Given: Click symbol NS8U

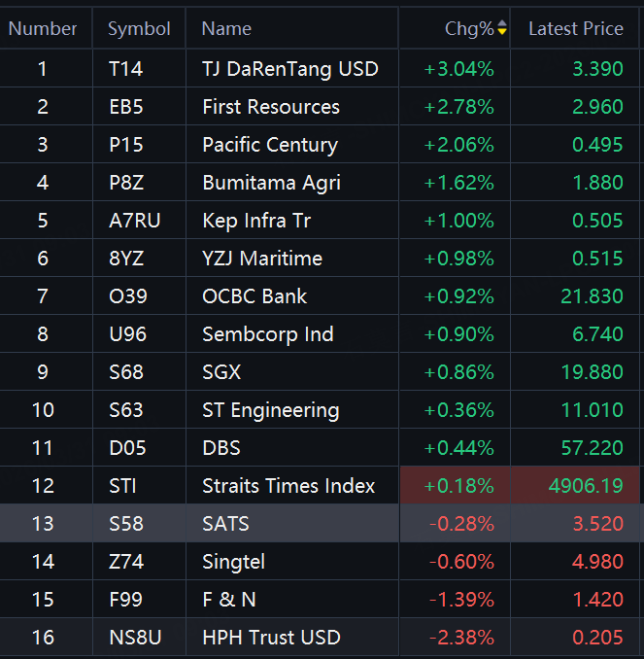Looking at the screenshot, I should click(x=135, y=638).
